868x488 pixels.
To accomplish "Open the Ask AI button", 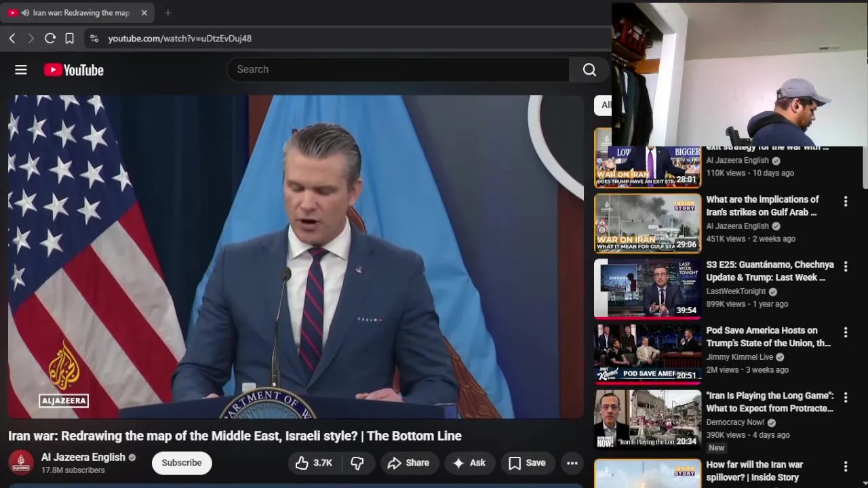I will [x=469, y=463].
